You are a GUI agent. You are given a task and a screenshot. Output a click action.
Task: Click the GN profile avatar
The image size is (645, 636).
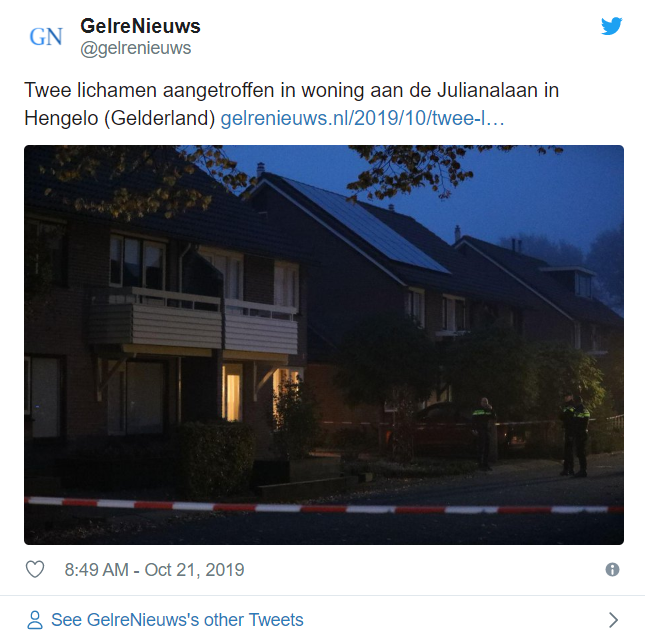[46, 37]
